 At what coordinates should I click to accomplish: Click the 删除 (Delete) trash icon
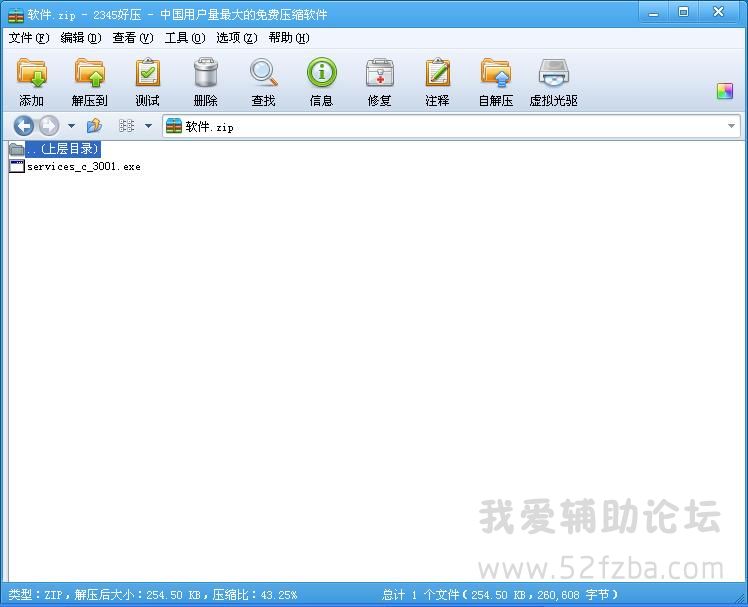pyautogui.click(x=206, y=82)
